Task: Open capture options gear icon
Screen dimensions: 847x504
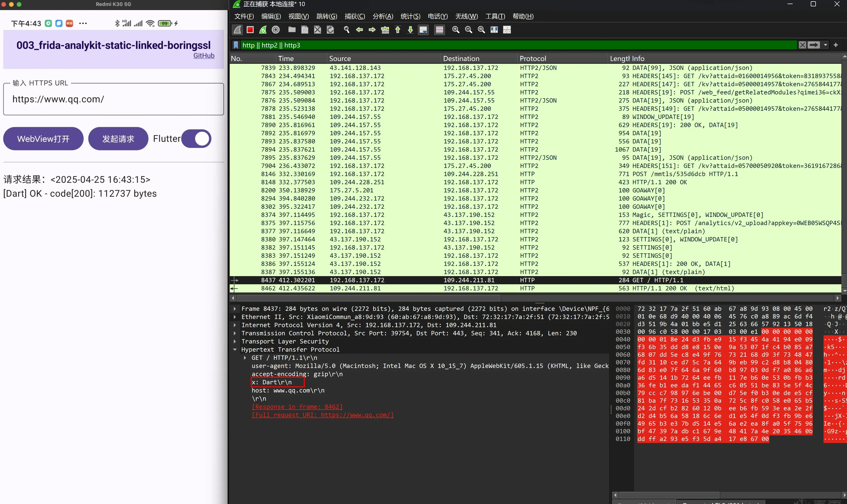Action: [x=276, y=30]
